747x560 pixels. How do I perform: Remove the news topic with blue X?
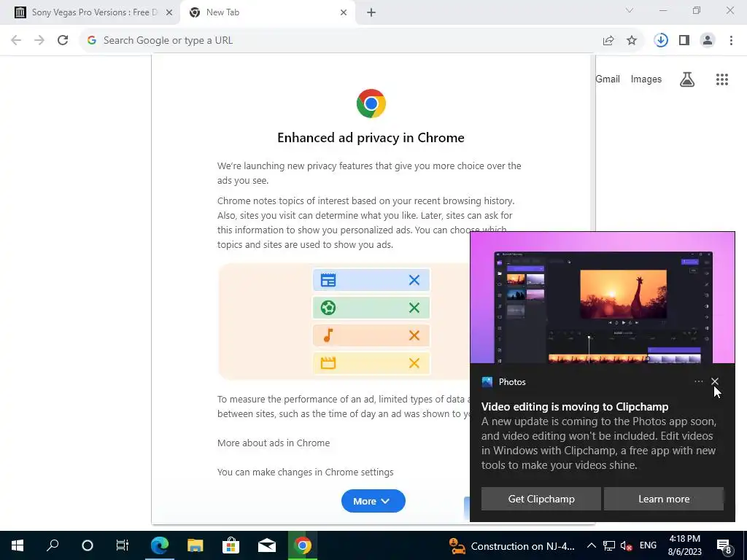coord(414,280)
